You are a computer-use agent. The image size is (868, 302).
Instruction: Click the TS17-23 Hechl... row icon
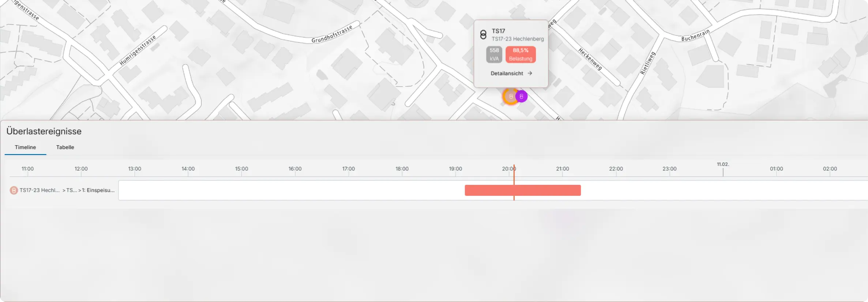pyautogui.click(x=14, y=190)
